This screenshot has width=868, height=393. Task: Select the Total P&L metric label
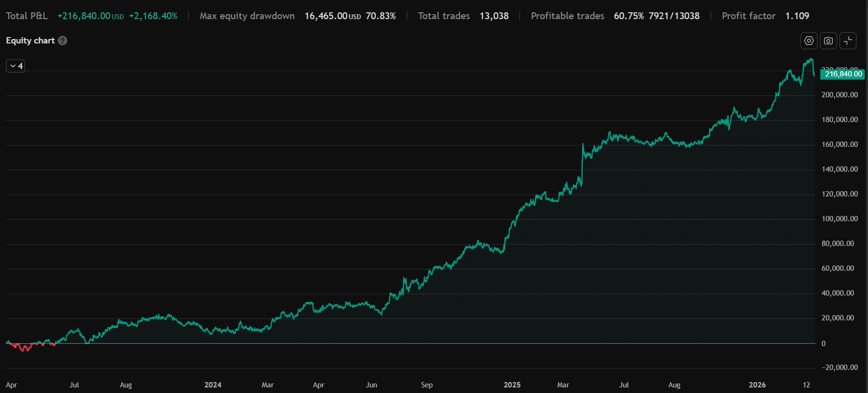click(27, 16)
